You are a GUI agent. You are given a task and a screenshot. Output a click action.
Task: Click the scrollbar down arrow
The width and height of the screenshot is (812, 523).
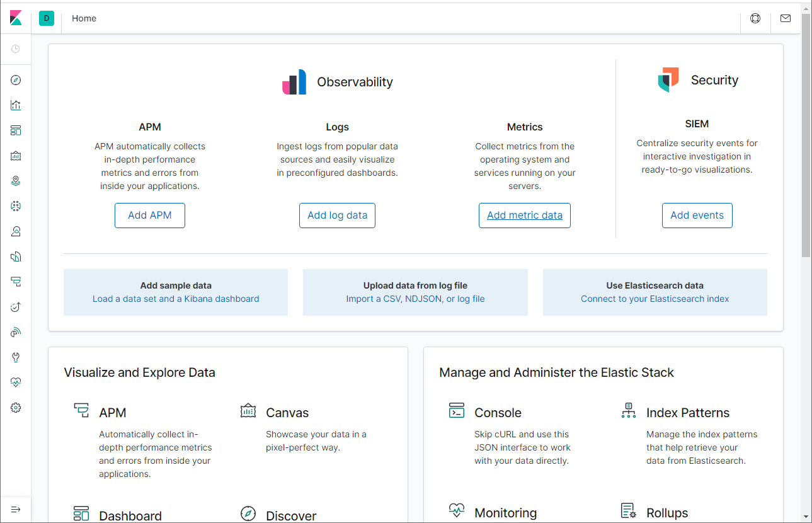806,517
